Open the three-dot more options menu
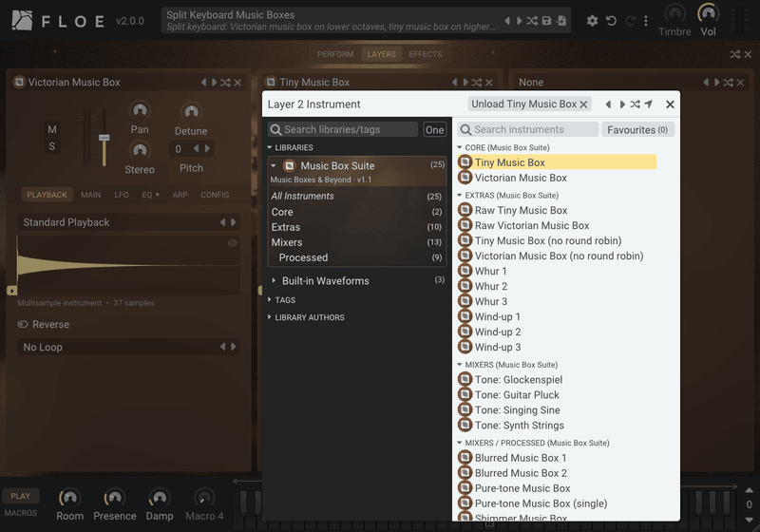This screenshot has width=760, height=532. pos(646,21)
